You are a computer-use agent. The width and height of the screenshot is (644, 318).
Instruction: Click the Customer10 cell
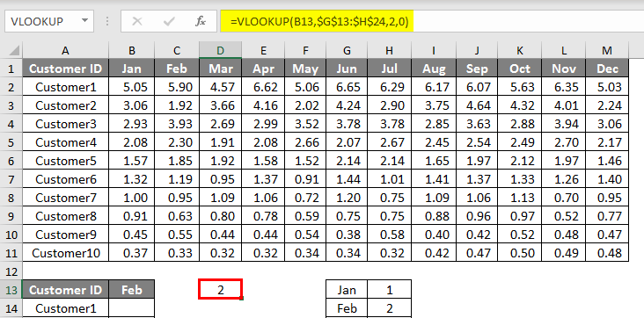click(x=66, y=253)
